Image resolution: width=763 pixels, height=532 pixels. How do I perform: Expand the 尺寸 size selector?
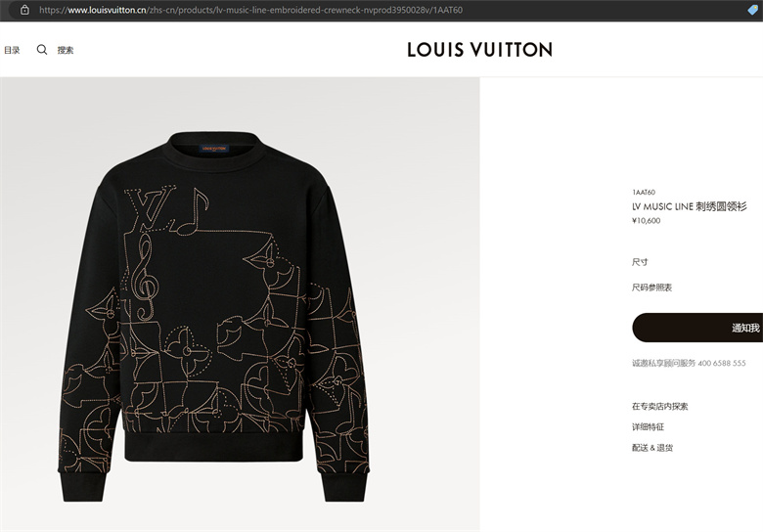point(640,262)
